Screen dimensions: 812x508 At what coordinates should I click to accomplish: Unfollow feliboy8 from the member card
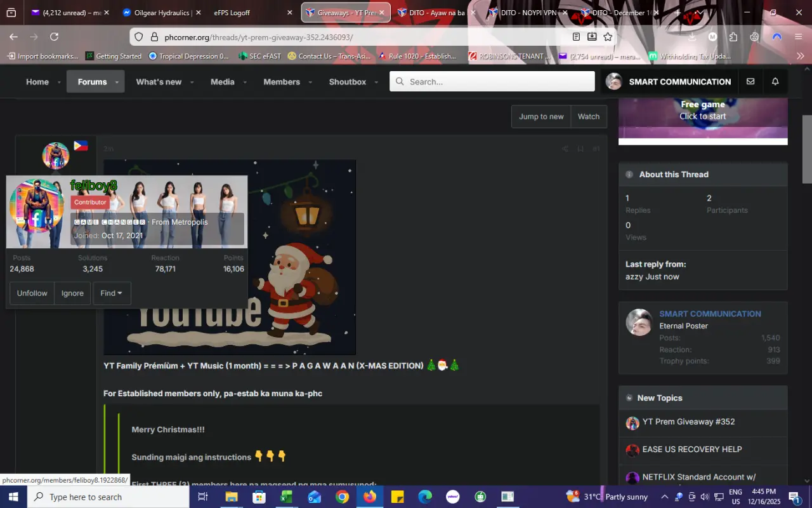coord(32,293)
